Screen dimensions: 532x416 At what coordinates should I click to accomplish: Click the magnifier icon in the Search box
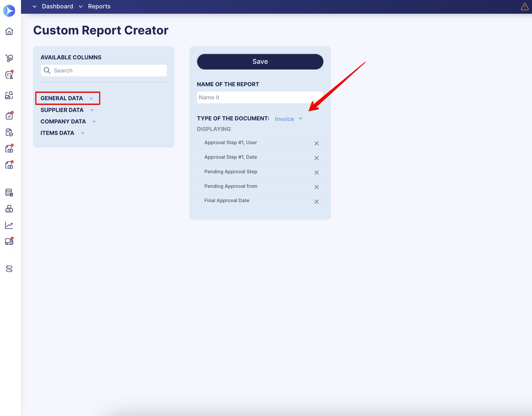pyautogui.click(x=47, y=71)
